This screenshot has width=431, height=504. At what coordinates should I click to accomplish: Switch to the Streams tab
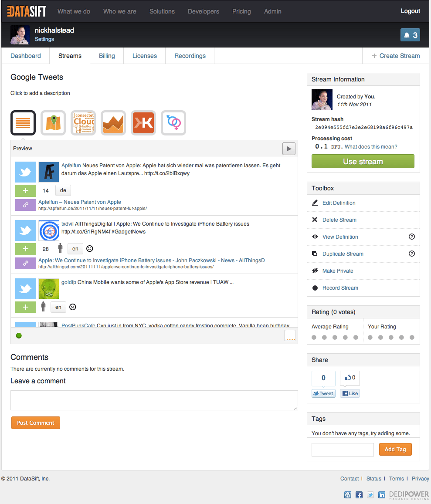click(x=70, y=56)
